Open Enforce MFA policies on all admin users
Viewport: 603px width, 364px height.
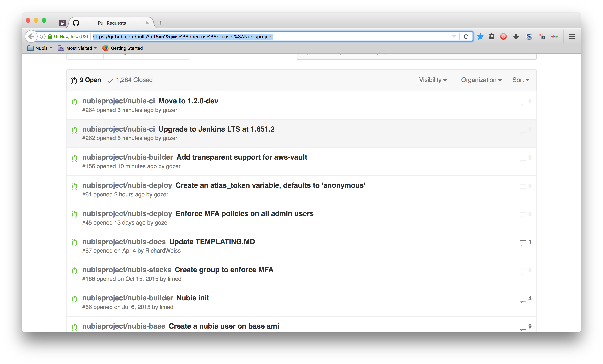coord(244,213)
